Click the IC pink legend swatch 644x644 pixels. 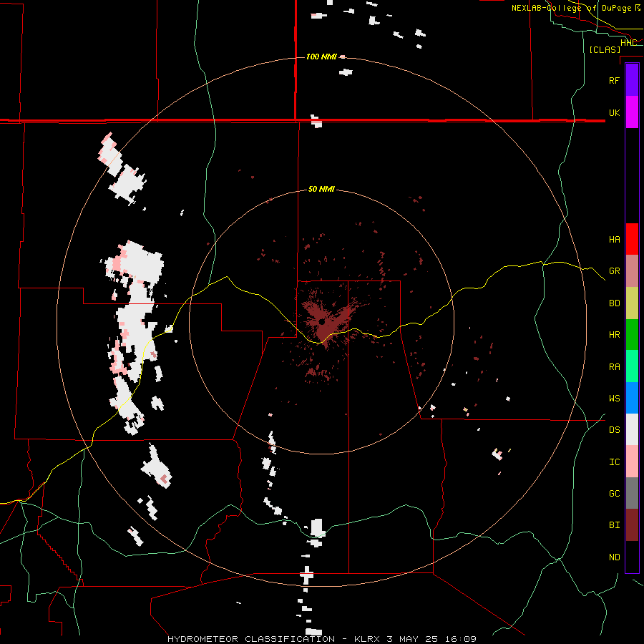(x=632, y=462)
